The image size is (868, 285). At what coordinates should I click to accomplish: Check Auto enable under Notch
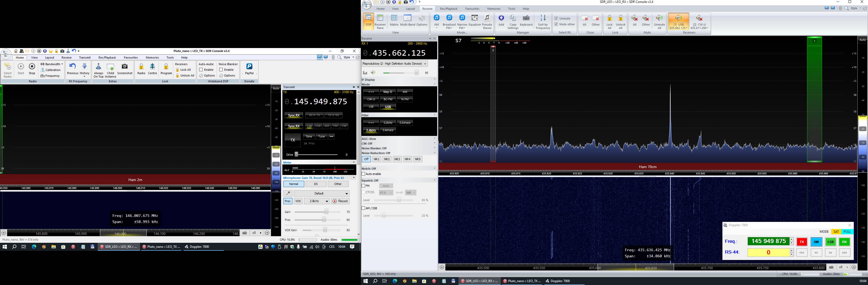[363, 174]
